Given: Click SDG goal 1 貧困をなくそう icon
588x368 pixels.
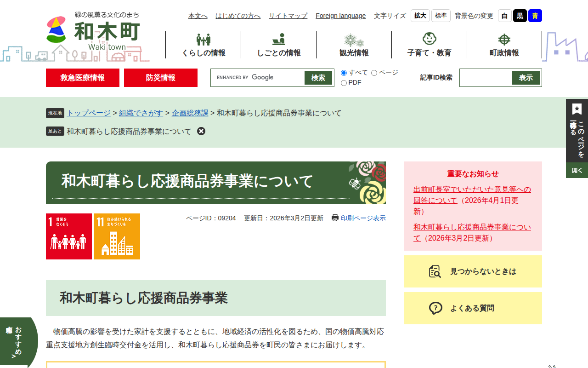Looking at the screenshot, I should pos(69,236).
